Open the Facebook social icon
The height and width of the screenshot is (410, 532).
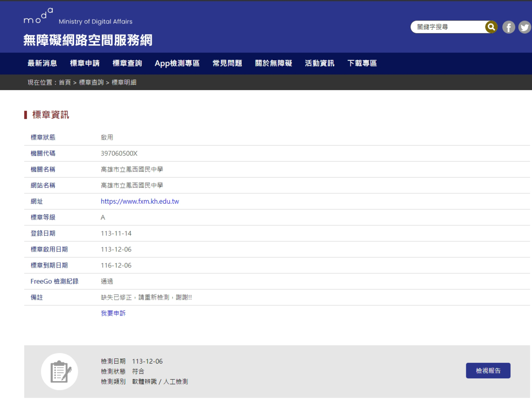[508, 27]
